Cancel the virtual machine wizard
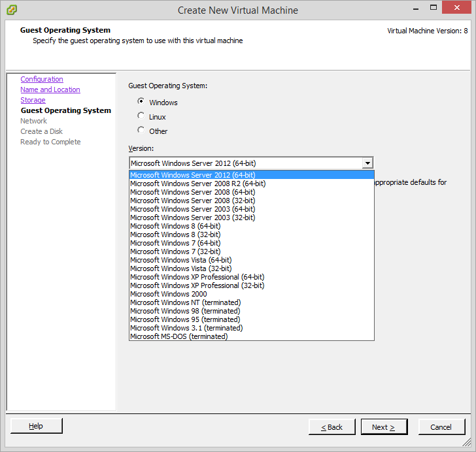 tap(441, 427)
